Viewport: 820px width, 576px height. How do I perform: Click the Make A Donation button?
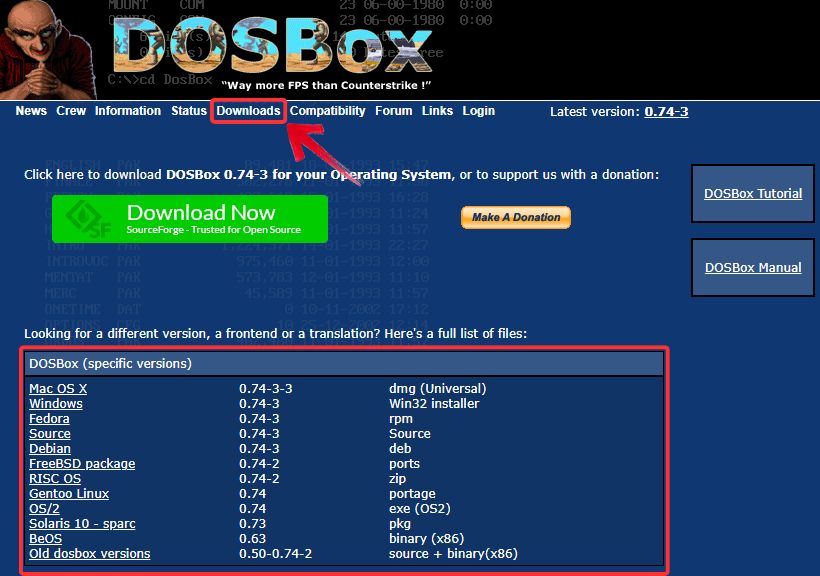[x=516, y=217]
